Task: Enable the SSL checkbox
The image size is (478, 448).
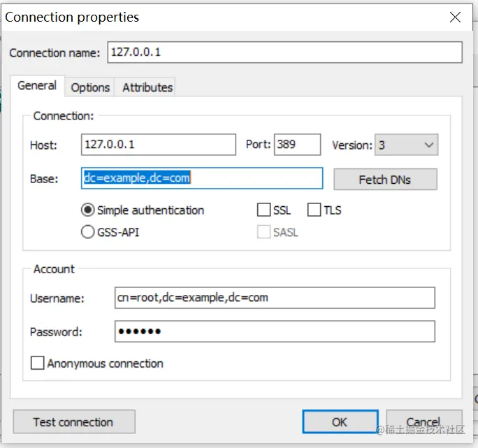Action: 264,210
